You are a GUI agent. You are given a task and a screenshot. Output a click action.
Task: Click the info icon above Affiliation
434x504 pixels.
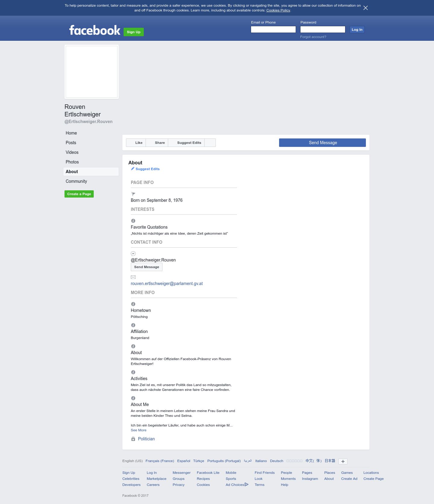[133, 325]
